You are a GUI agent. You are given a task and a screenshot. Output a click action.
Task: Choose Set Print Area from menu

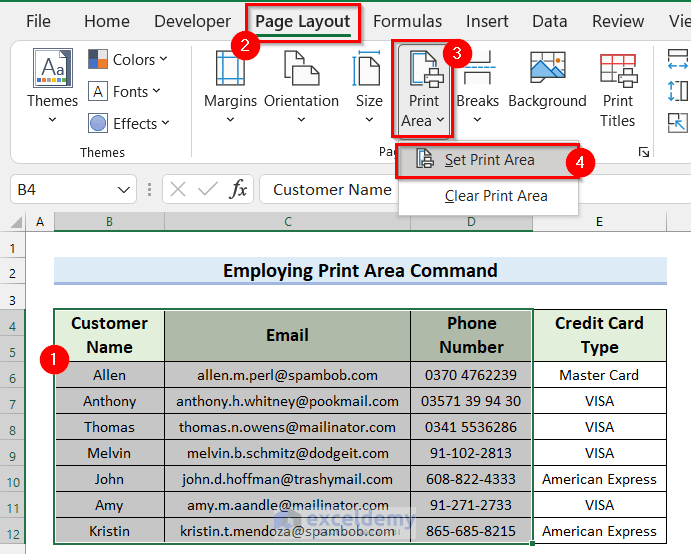point(487,160)
